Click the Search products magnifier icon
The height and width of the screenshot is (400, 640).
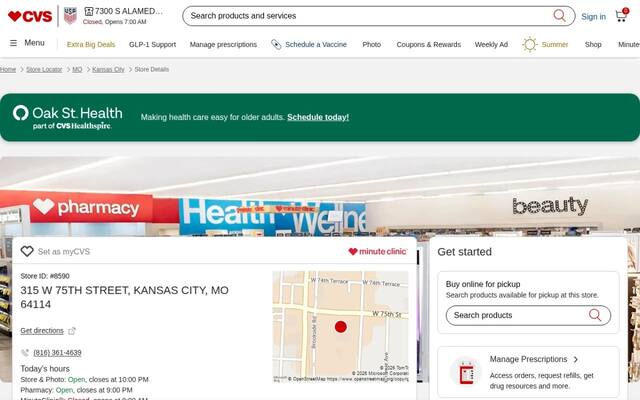(x=595, y=315)
